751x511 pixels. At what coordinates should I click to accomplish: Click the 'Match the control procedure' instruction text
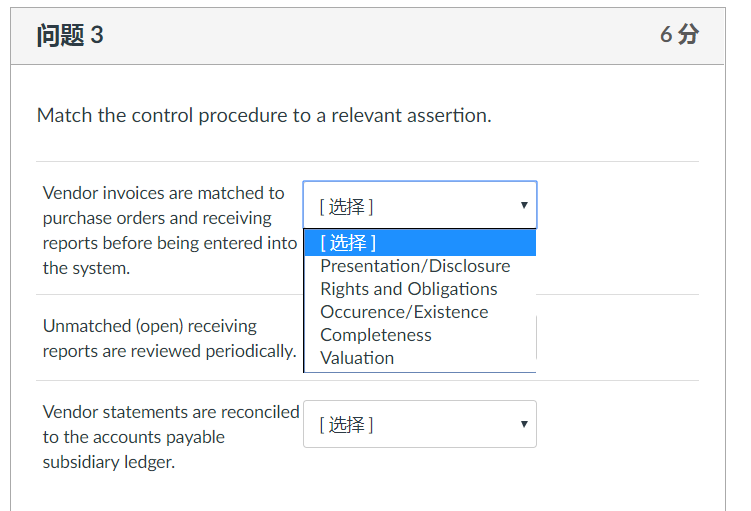pos(264,115)
